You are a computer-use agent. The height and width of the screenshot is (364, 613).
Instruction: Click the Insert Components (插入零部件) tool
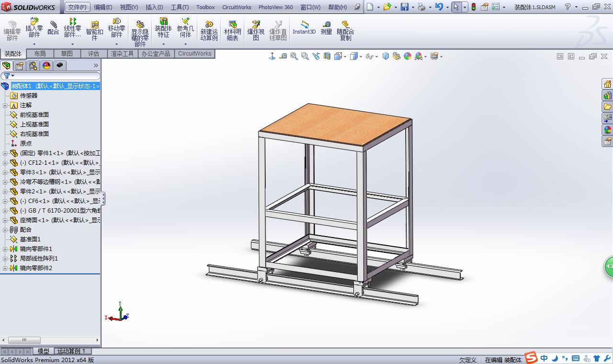tap(34, 28)
